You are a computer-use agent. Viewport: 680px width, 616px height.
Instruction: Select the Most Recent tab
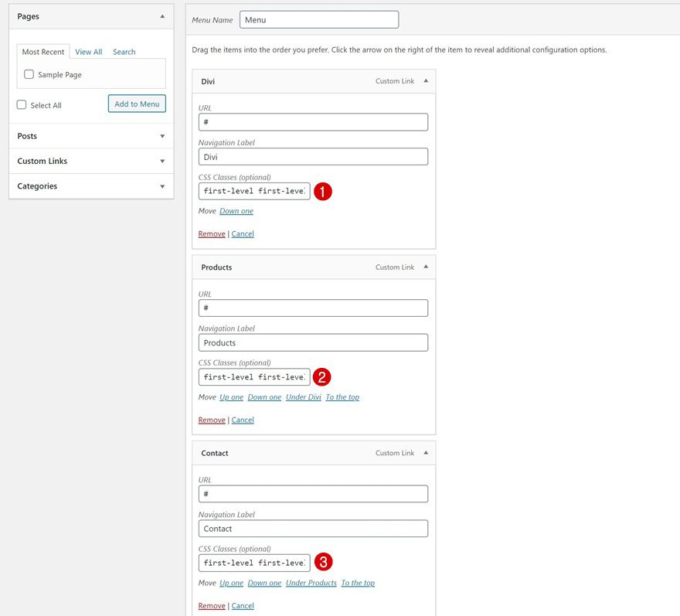[42, 51]
